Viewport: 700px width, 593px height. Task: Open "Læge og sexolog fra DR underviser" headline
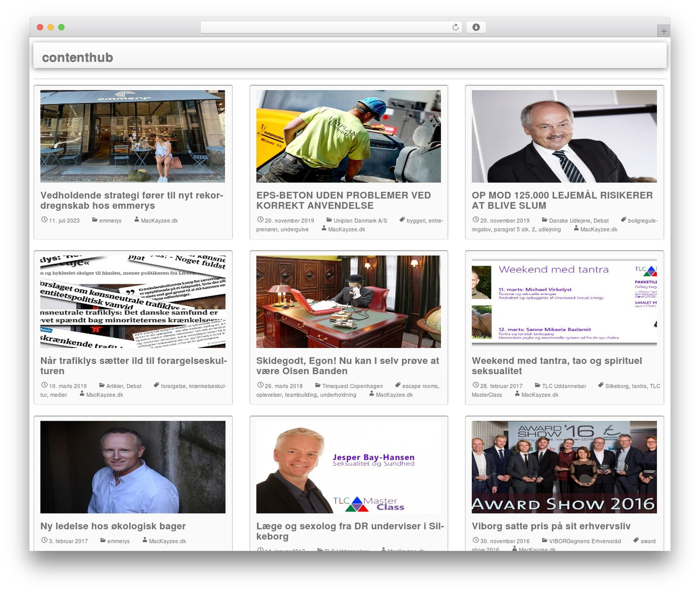(x=350, y=531)
